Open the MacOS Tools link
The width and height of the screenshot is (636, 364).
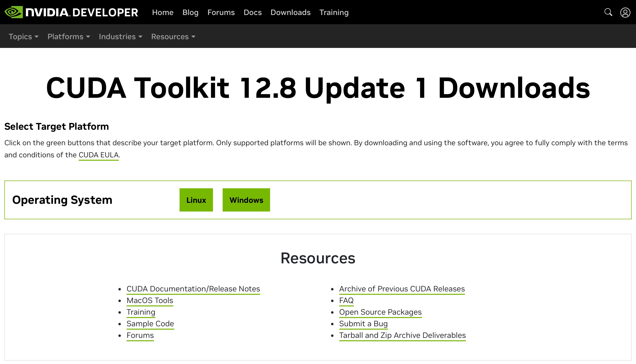pyautogui.click(x=150, y=301)
